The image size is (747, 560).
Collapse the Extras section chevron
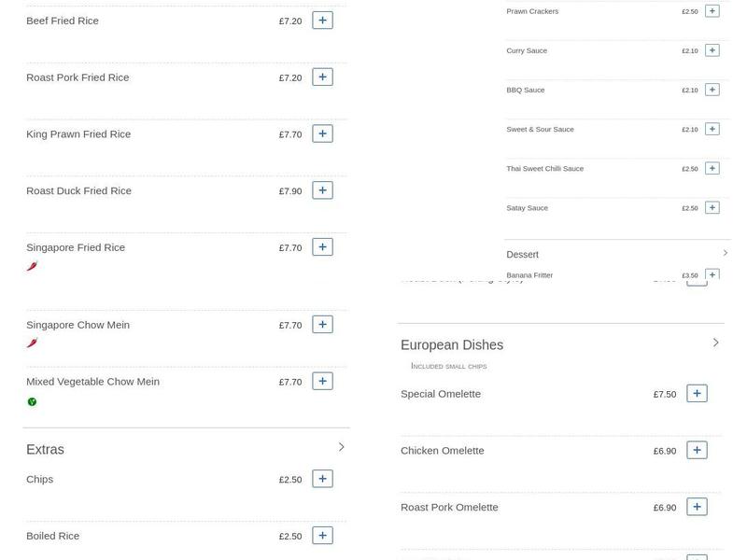pyautogui.click(x=341, y=448)
